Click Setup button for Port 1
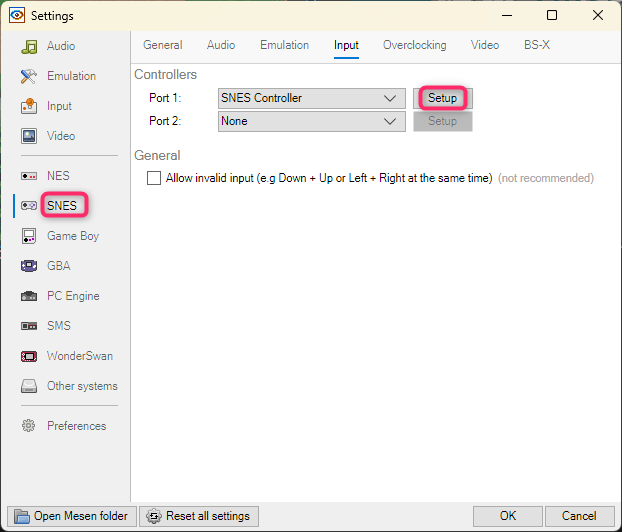This screenshot has width=622, height=532. point(443,98)
